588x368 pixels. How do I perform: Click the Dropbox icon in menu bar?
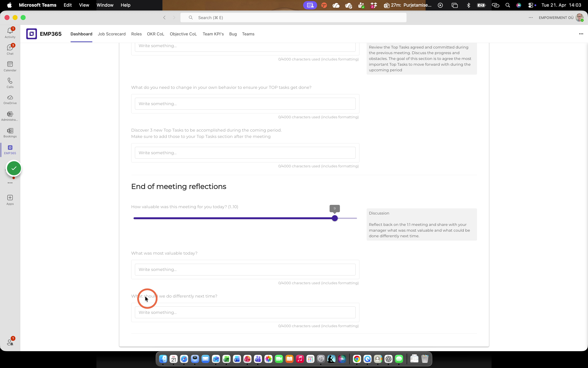(x=373, y=5)
